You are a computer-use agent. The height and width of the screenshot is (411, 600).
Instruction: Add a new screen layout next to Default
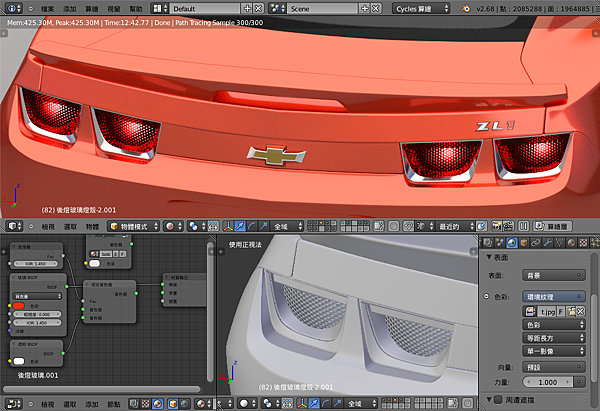pos(248,8)
